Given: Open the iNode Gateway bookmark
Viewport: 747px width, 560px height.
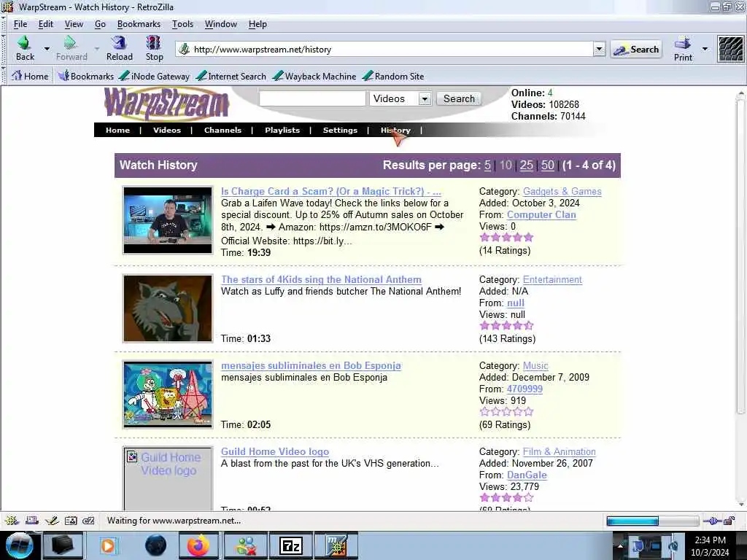Looking at the screenshot, I should [154, 76].
